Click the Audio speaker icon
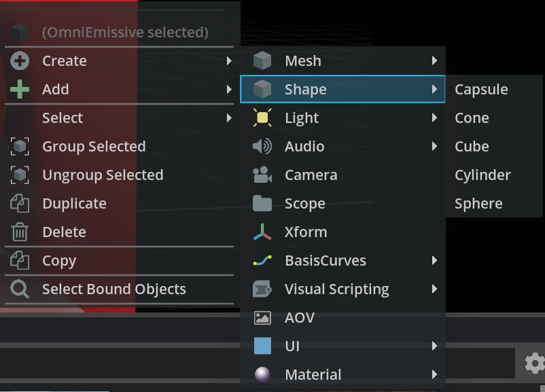Screen dimensions: 545x392 pyautogui.click(x=262, y=147)
